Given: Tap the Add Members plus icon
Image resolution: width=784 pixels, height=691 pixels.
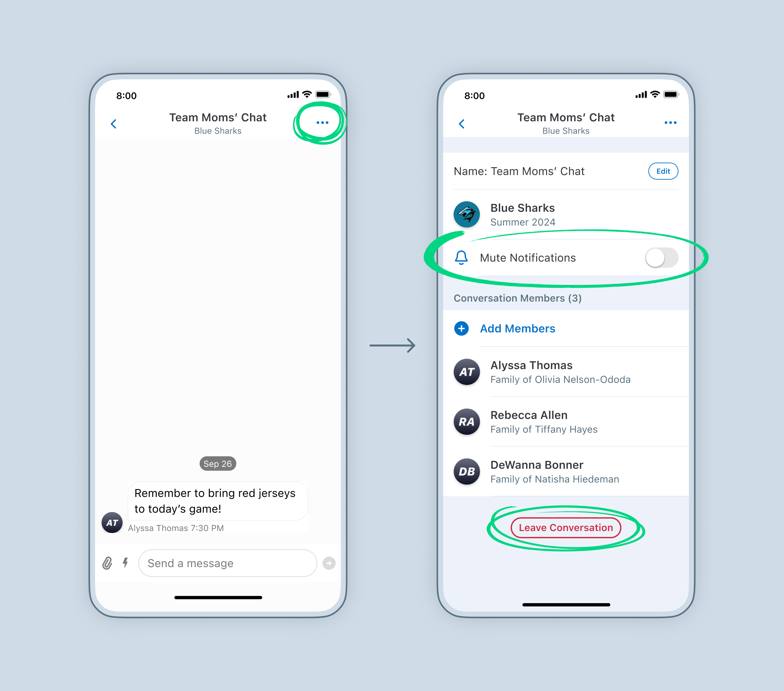Looking at the screenshot, I should pos(465,327).
